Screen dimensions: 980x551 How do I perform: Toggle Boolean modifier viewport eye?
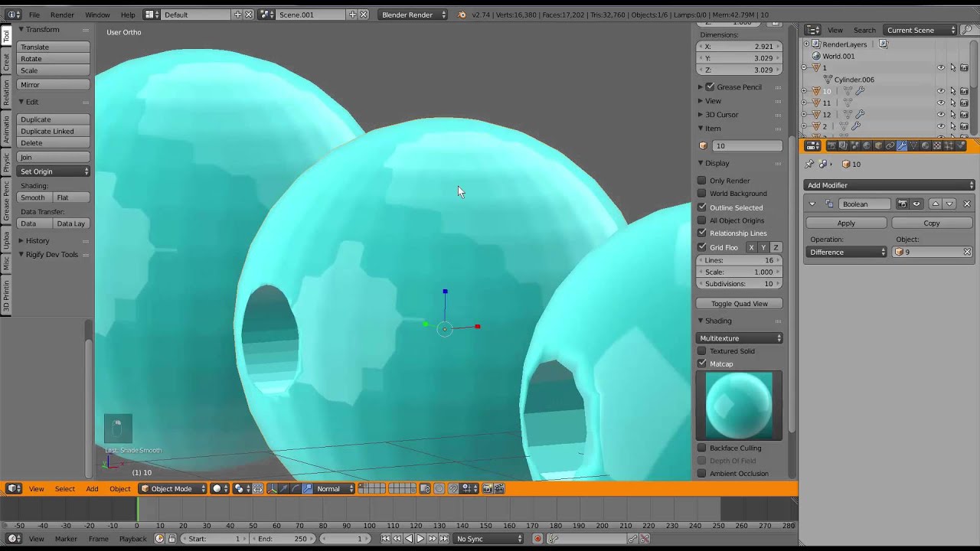point(916,204)
